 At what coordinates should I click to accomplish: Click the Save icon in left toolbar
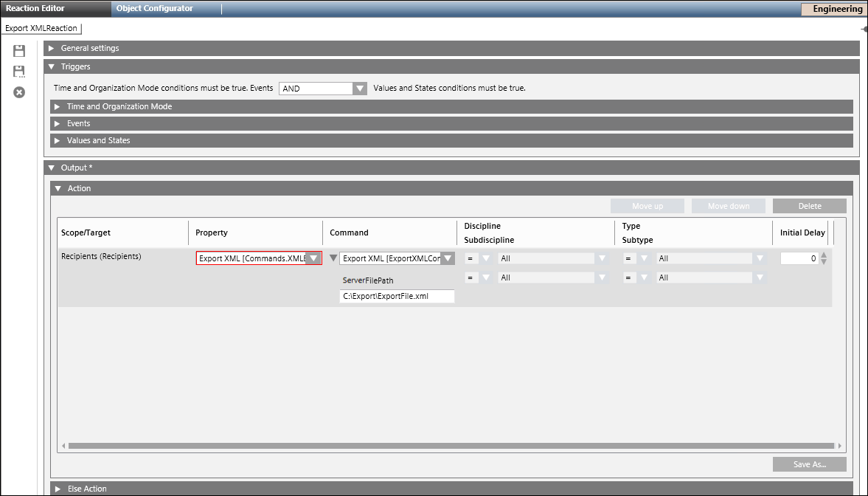[x=19, y=51]
